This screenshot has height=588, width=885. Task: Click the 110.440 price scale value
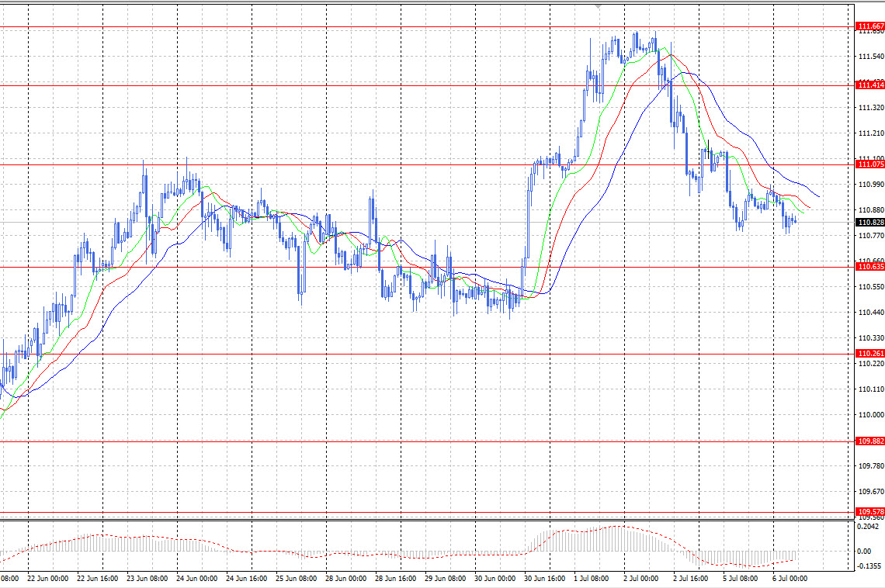point(871,313)
